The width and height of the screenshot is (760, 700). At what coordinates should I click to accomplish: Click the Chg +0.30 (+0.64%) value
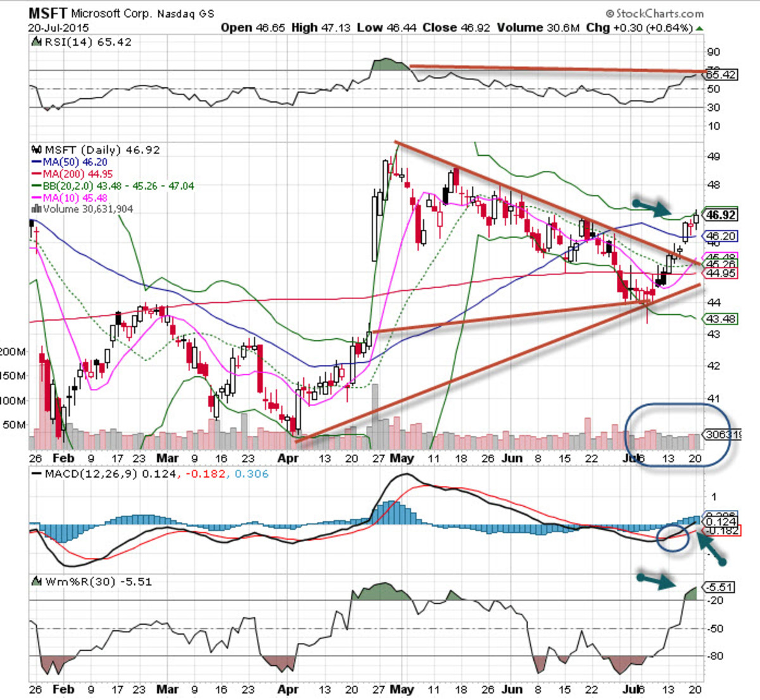click(639, 28)
